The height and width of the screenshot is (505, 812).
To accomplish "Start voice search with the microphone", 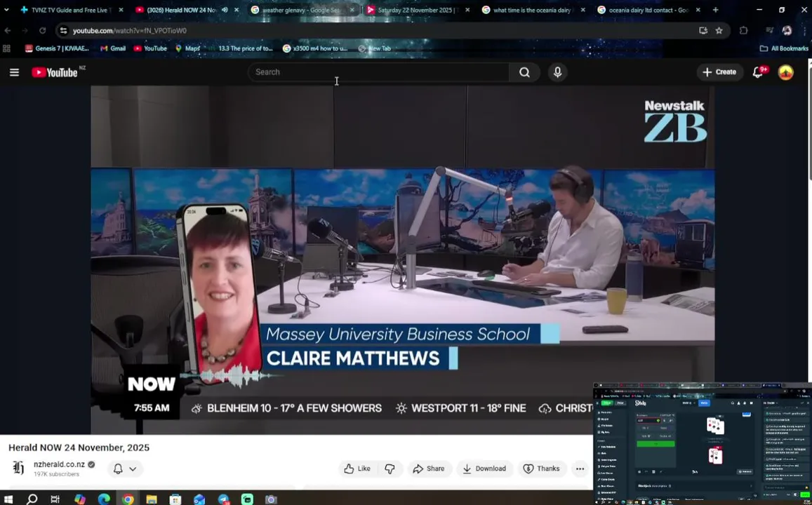I will coord(558,72).
